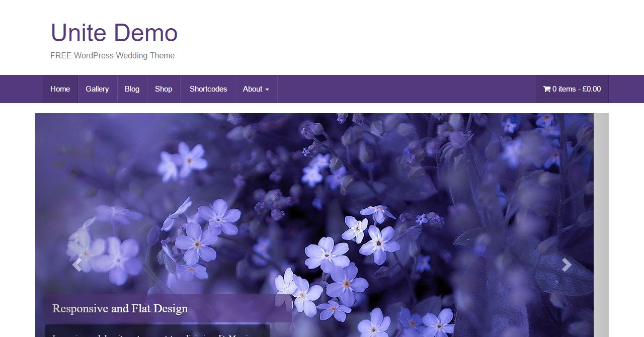Click blank white header area beside title
The image size is (644, 337).
click(403, 38)
